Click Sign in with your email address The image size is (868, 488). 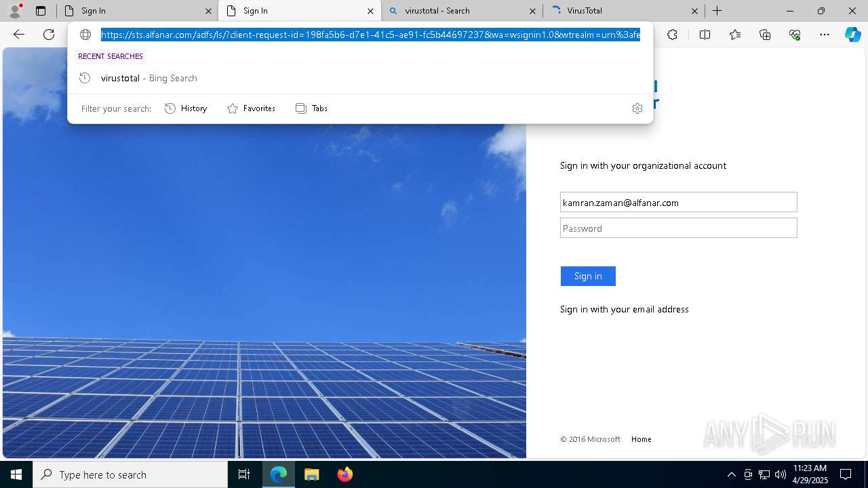(624, 309)
